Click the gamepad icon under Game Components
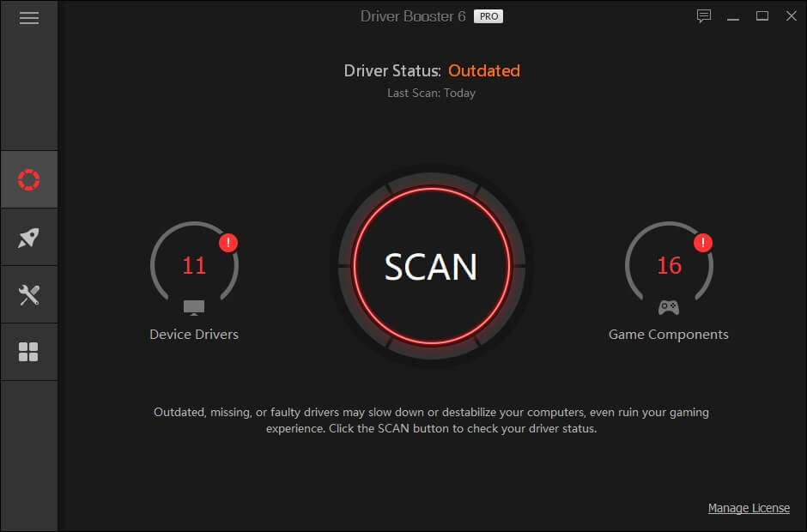 669,307
